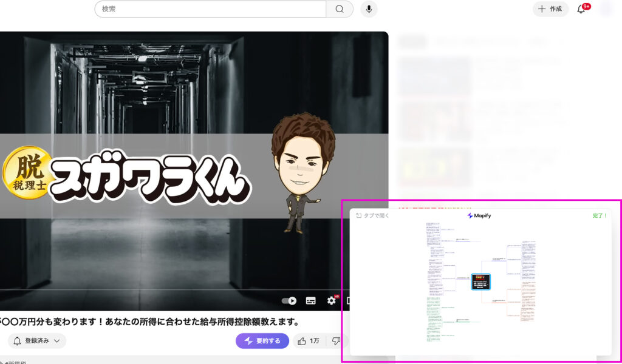The image size is (622, 364).
Task: Toggle subtitles on the video
Action: coord(310,300)
